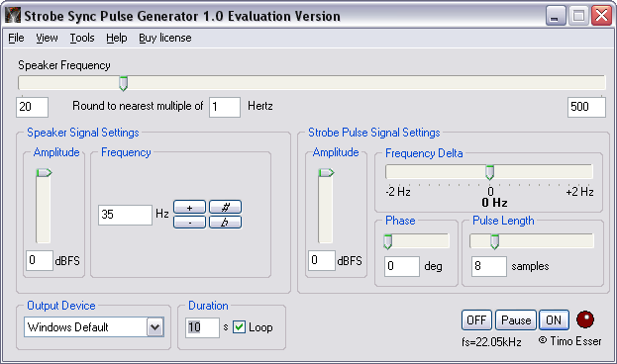Screen dimensions: 617x364
Task: Open the Output Device dropdown
Action: (155, 327)
